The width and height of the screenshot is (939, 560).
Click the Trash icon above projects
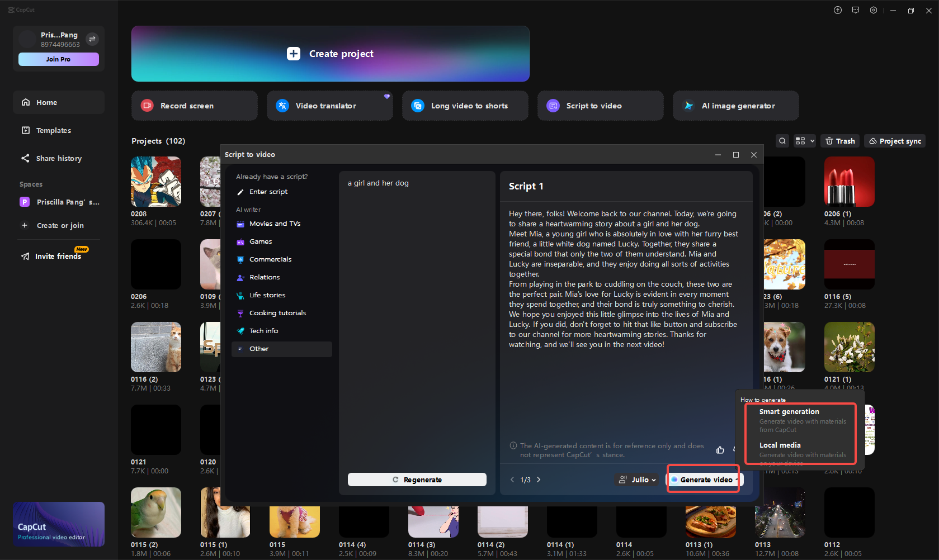pyautogui.click(x=839, y=141)
